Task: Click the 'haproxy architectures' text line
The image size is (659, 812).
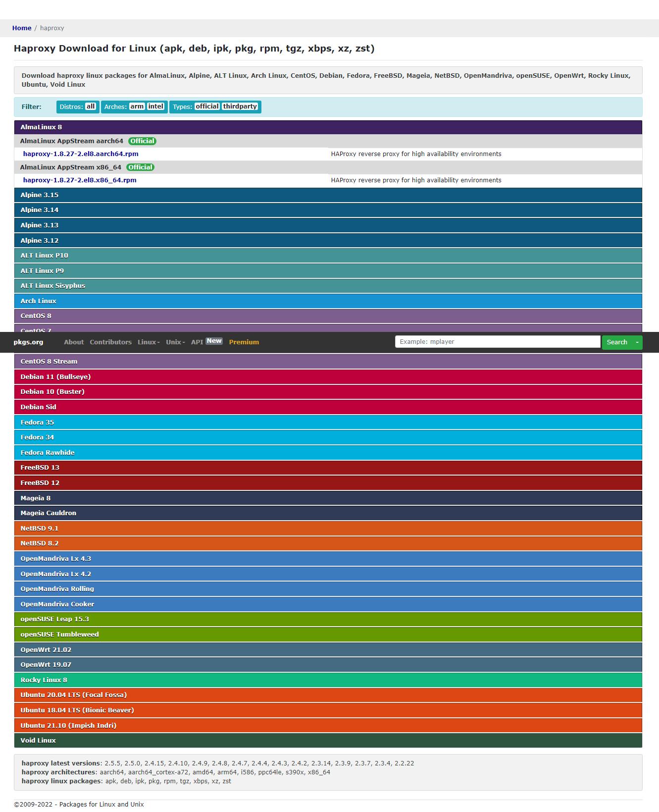Action: [176, 772]
